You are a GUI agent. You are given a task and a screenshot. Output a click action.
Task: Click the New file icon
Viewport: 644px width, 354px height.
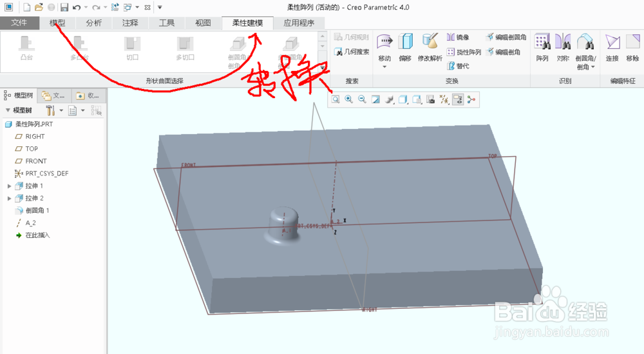[x=26, y=7]
